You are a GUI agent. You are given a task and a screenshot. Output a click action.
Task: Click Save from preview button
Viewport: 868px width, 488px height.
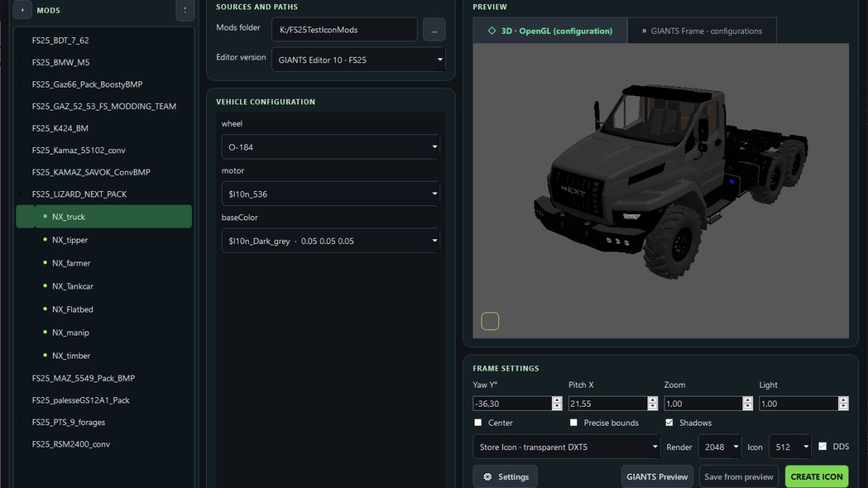[x=738, y=476]
